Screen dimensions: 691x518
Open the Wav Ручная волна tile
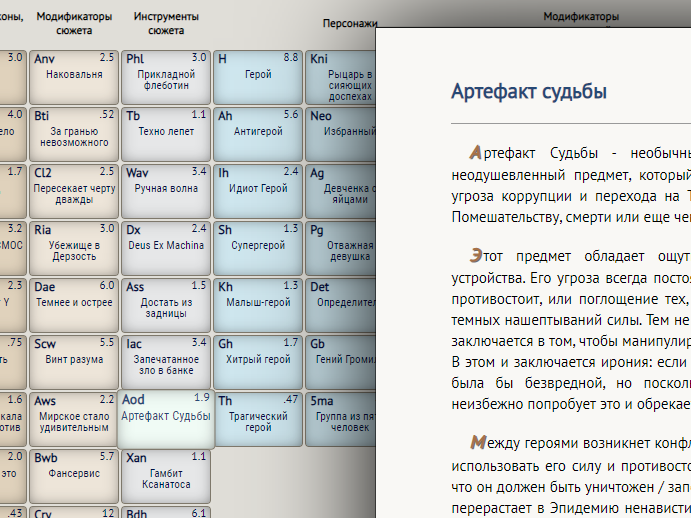[166, 191]
